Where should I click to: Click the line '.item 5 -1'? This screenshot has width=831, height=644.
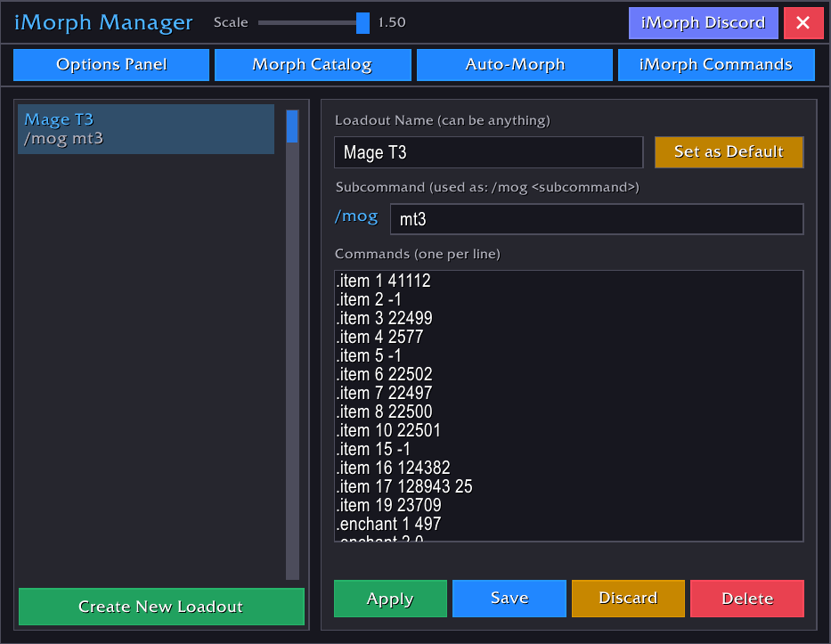point(369,355)
